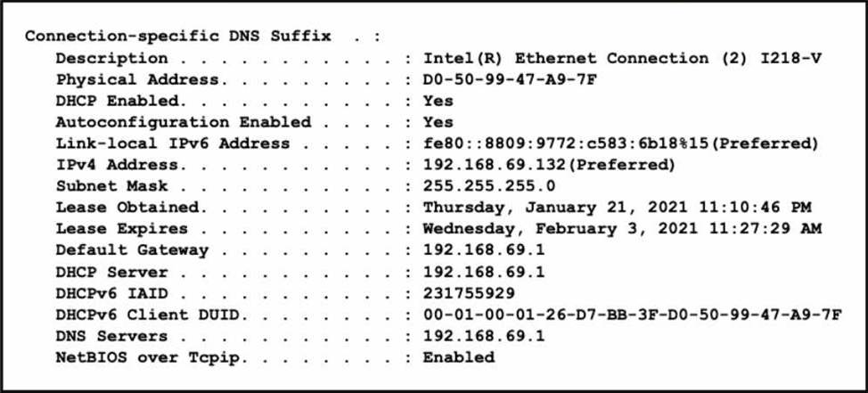This screenshot has height=393, width=868.
Task: Click the Physical Address value D0-50-99-47-A9-7F
Action: tap(511, 79)
